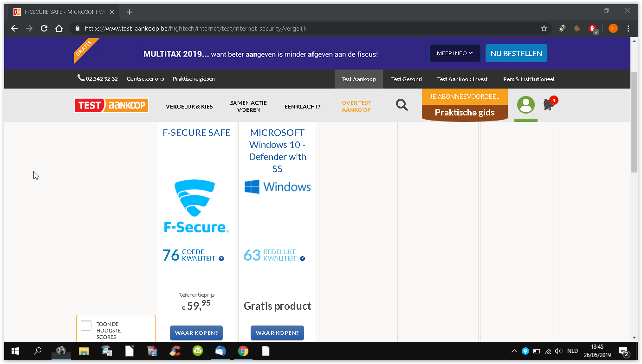Expand the Meer info dropdown
Screen dimensions: 642x364
click(454, 53)
